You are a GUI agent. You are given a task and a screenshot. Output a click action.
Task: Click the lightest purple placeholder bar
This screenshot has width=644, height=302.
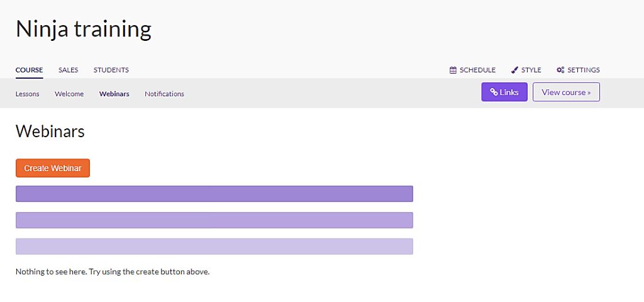(x=214, y=247)
